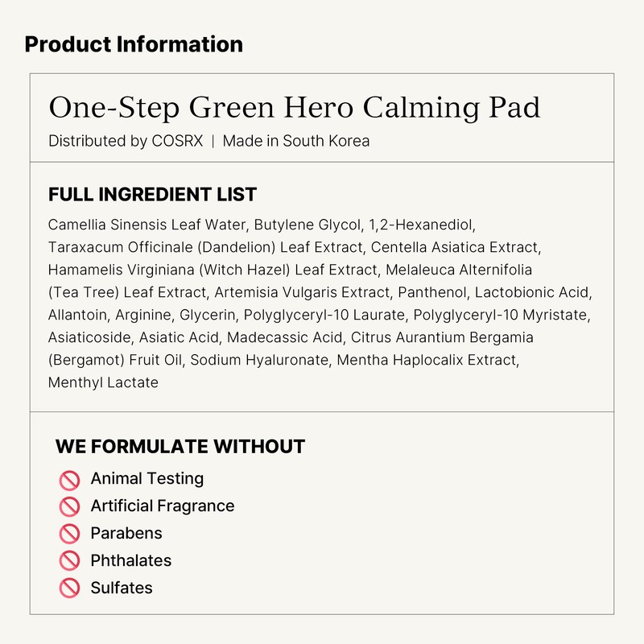
Task: Click the Butylene Glycol ingredient
Action: tap(308, 224)
